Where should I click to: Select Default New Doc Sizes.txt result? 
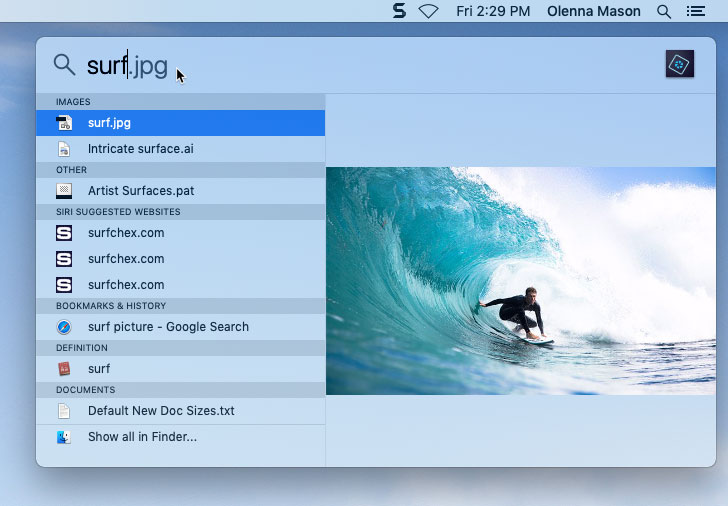181,411
